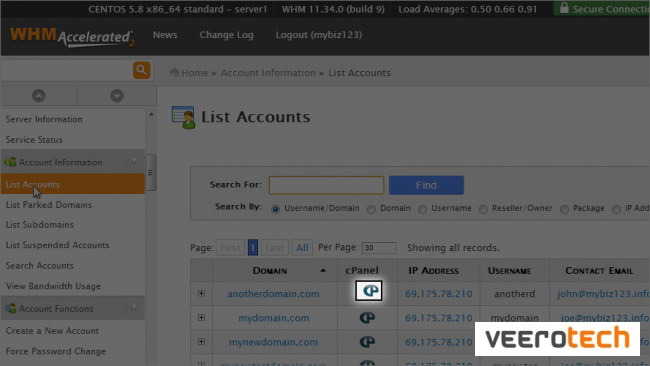Select Package search option
This screenshot has width=650, height=366.
(564, 209)
